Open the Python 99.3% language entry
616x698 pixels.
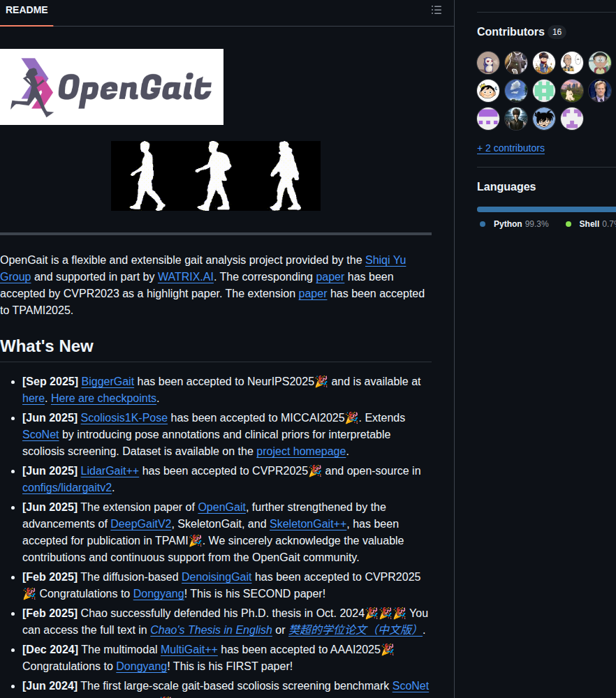(x=515, y=224)
